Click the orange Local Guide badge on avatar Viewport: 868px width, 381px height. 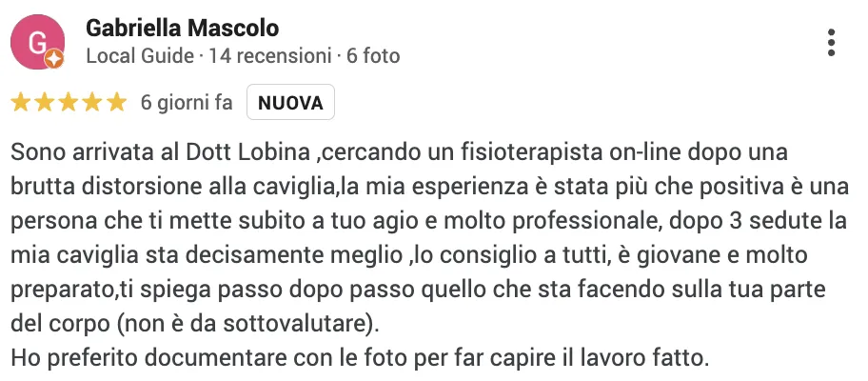[x=53, y=58]
